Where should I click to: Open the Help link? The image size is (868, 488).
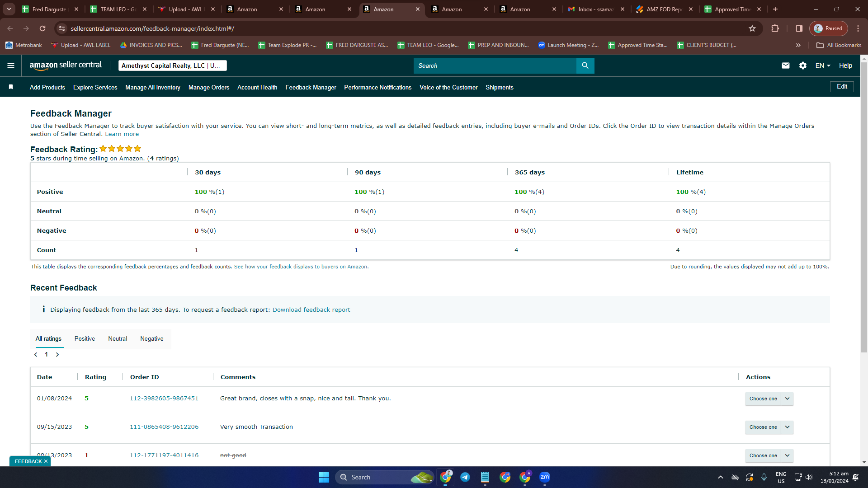point(845,66)
